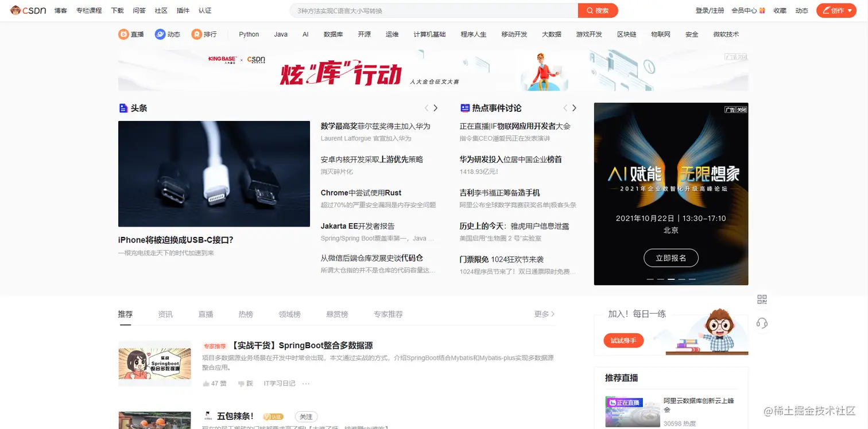Viewport: 868px width, 429px height.
Task: Click the thumbs-up 赞 icon on SpringBoot article
Action: point(206,383)
